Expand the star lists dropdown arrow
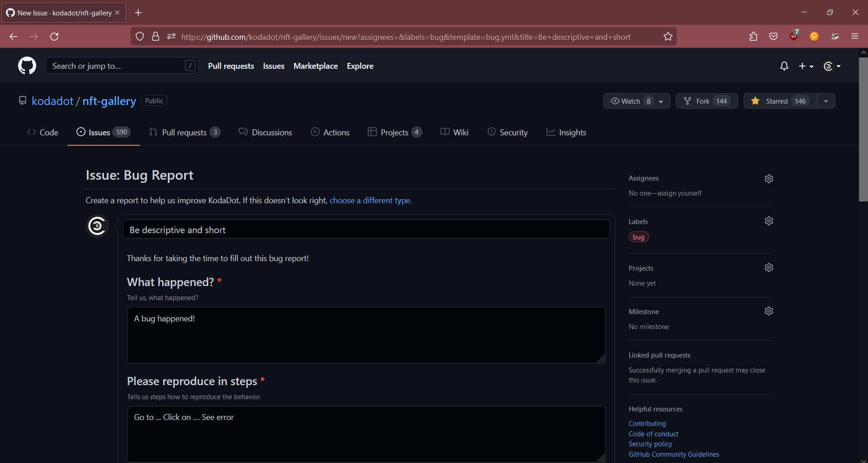 (826, 101)
